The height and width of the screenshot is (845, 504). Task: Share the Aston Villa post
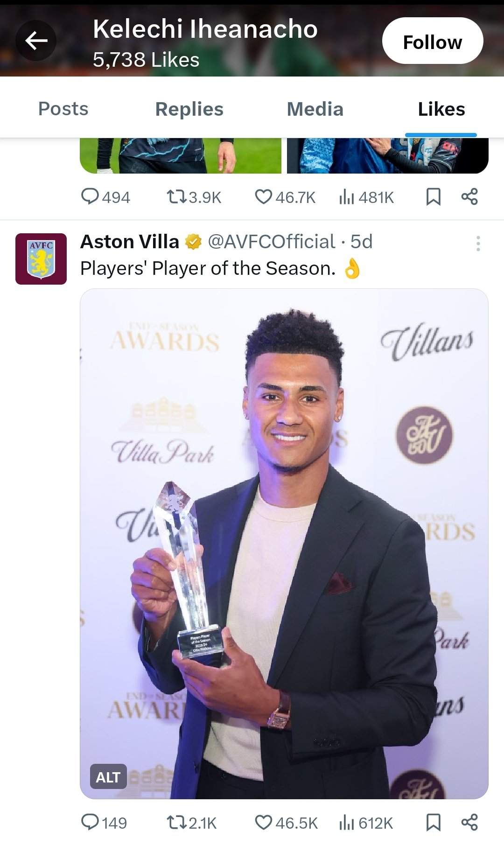click(469, 822)
